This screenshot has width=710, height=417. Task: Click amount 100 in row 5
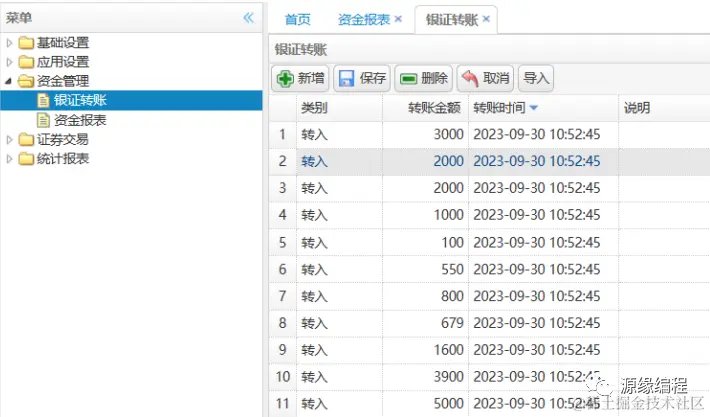[452, 242]
